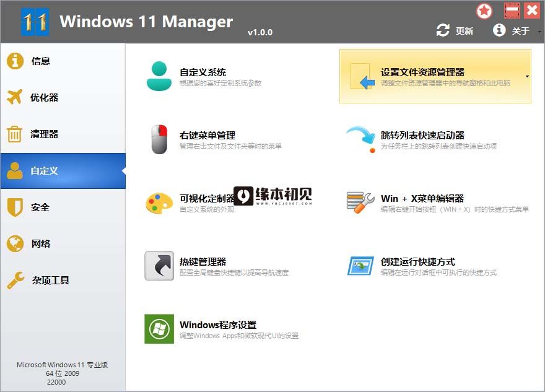The height and width of the screenshot is (392, 545).
Task: Open the 清理器 section
Action: pos(63,134)
